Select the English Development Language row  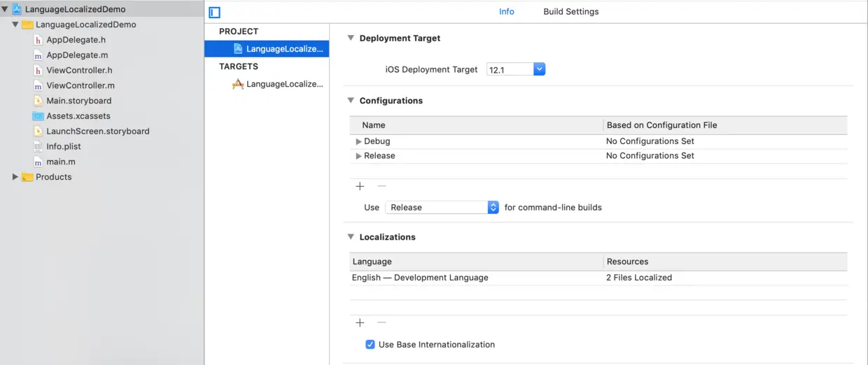pos(420,278)
